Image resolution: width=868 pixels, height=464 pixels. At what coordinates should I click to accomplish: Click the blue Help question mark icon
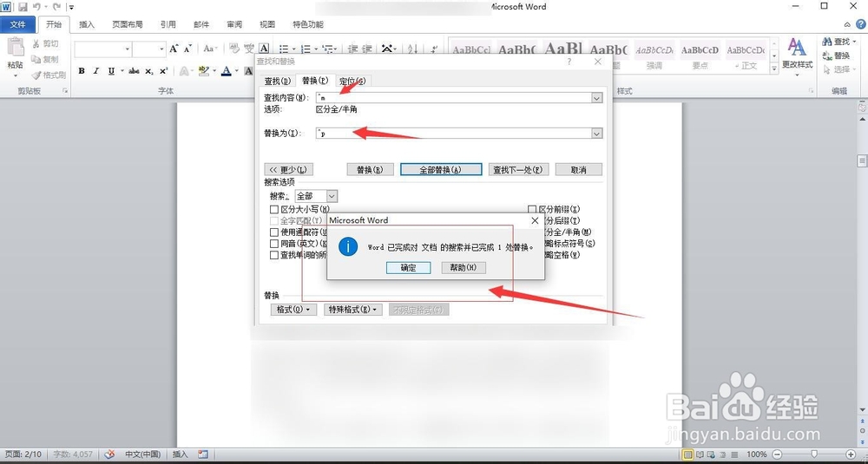861,23
